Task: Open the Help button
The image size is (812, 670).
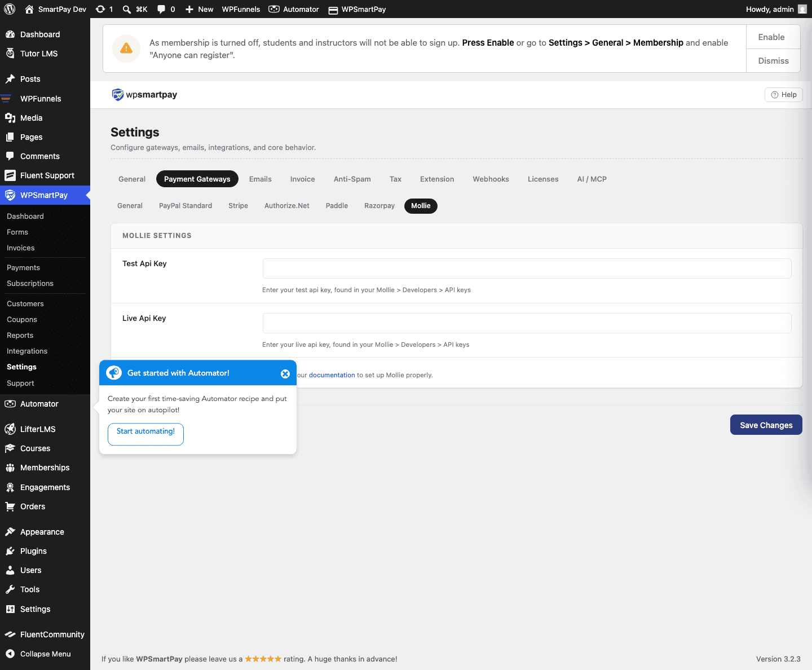Action: click(784, 95)
